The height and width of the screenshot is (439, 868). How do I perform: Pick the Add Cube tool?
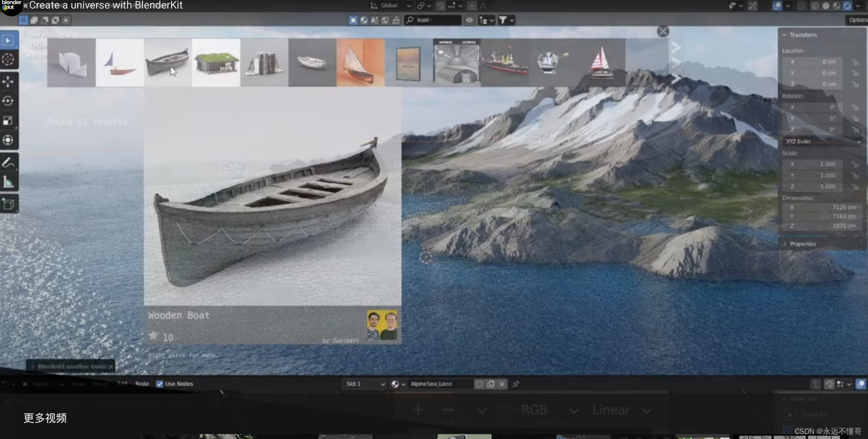(x=8, y=204)
